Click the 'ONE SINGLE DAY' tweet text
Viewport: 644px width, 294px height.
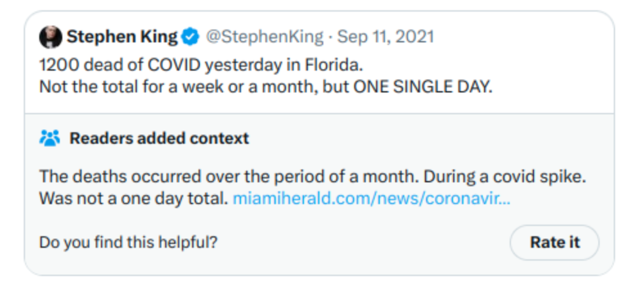click(423, 87)
